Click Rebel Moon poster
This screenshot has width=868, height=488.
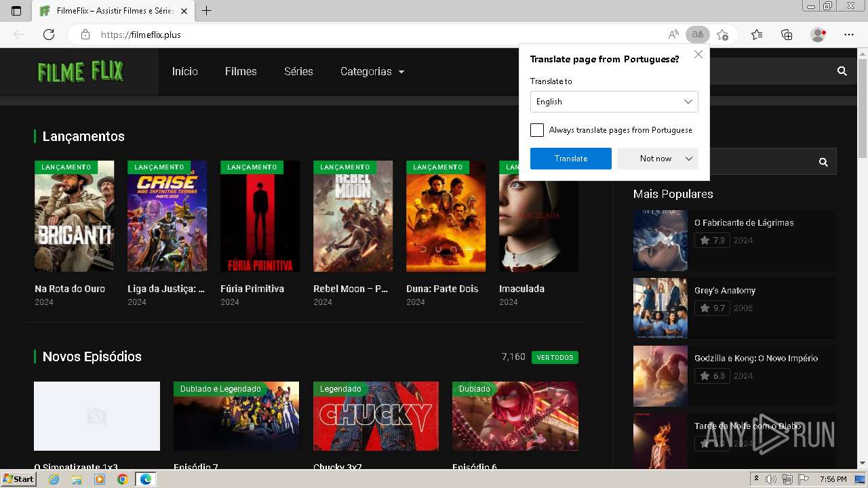click(353, 216)
